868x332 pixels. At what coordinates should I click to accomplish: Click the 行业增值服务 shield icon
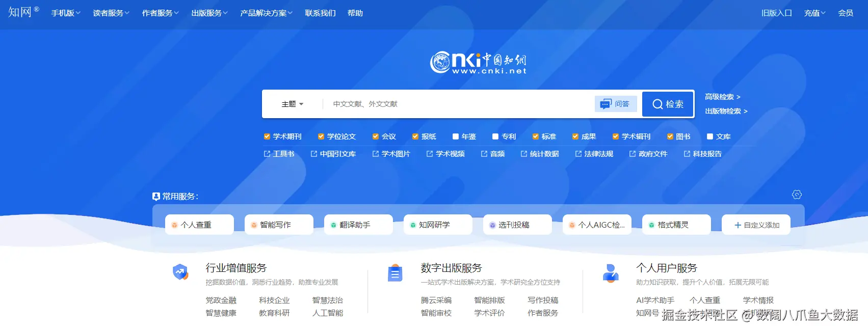coord(180,272)
